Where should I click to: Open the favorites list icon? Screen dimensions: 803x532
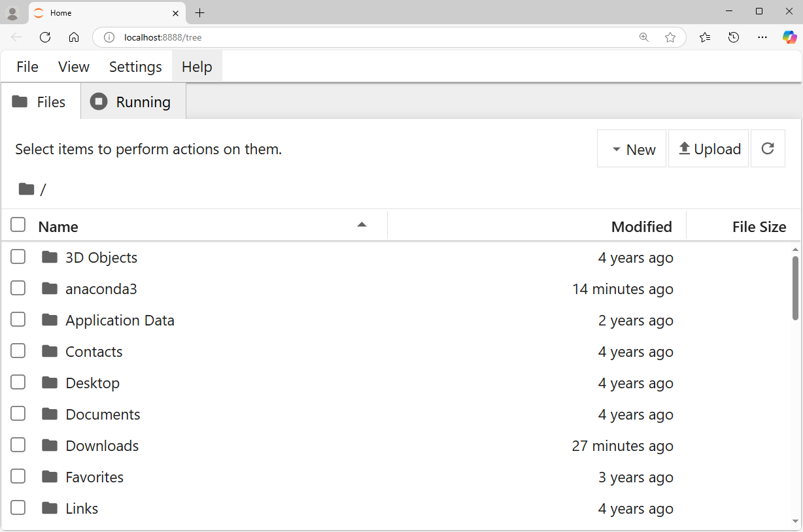pyautogui.click(x=705, y=37)
